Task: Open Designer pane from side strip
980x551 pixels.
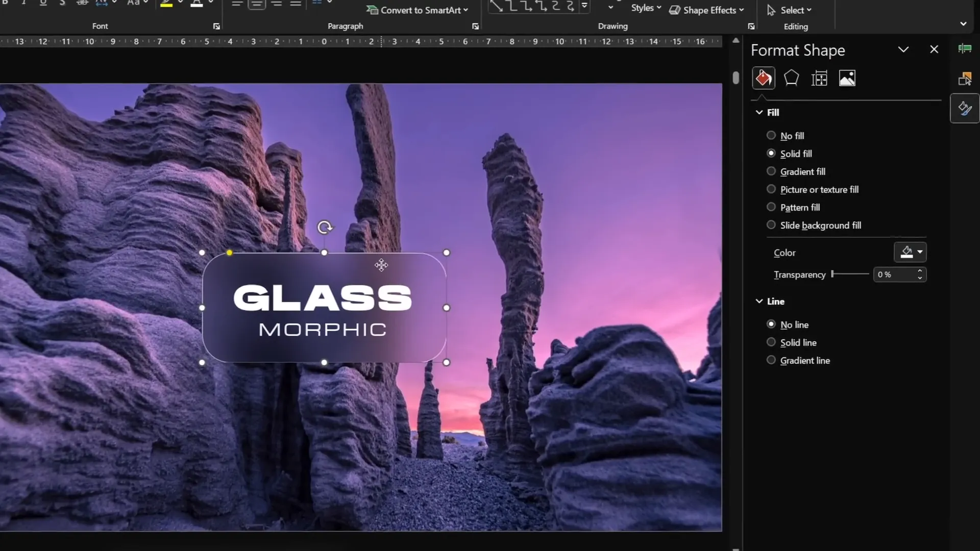Action: 964,48
